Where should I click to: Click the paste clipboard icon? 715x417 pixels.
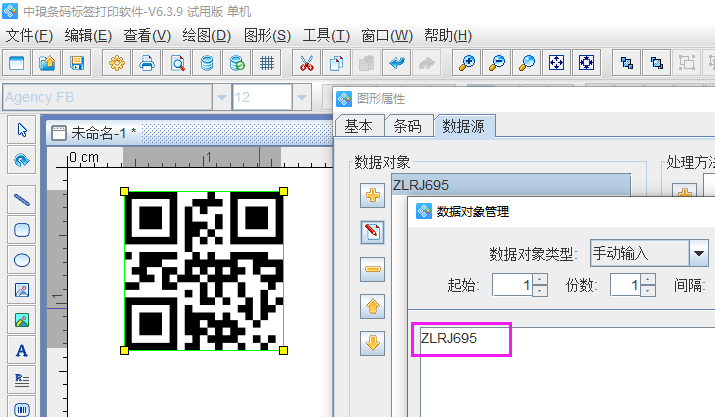point(367,63)
